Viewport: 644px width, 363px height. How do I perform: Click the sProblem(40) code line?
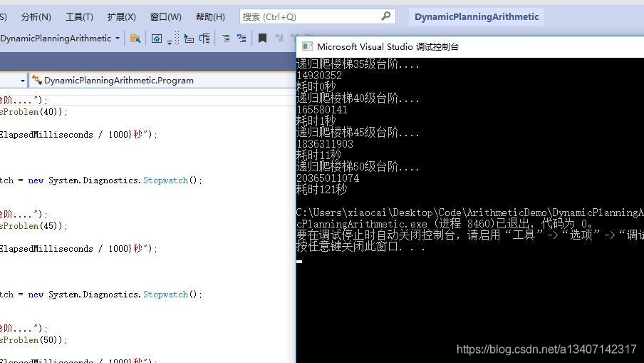coord(33,112)
